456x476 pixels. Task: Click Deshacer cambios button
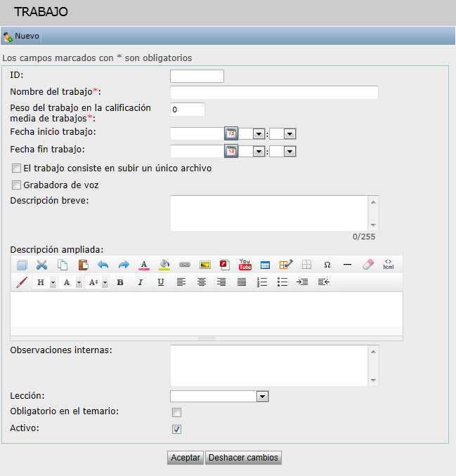tap(243, 458)
